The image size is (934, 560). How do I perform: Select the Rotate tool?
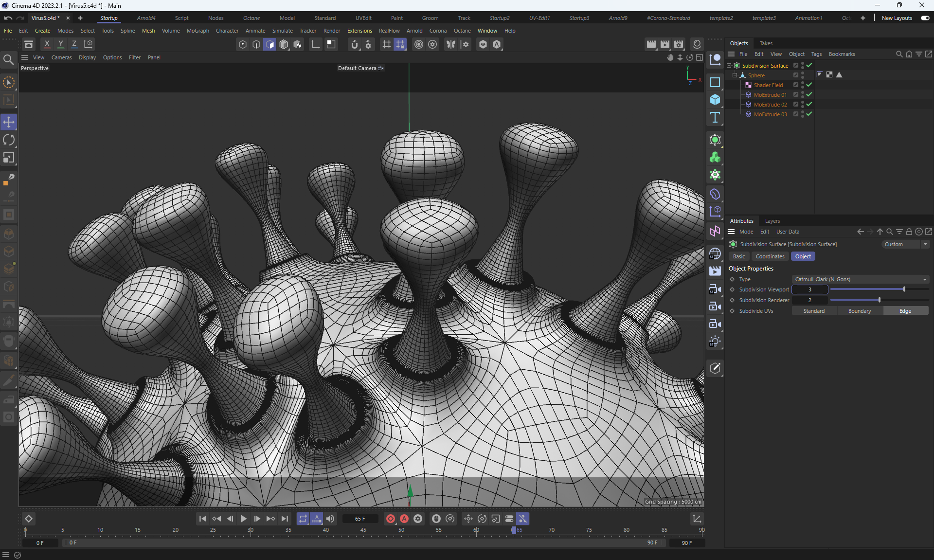(9, 140)
